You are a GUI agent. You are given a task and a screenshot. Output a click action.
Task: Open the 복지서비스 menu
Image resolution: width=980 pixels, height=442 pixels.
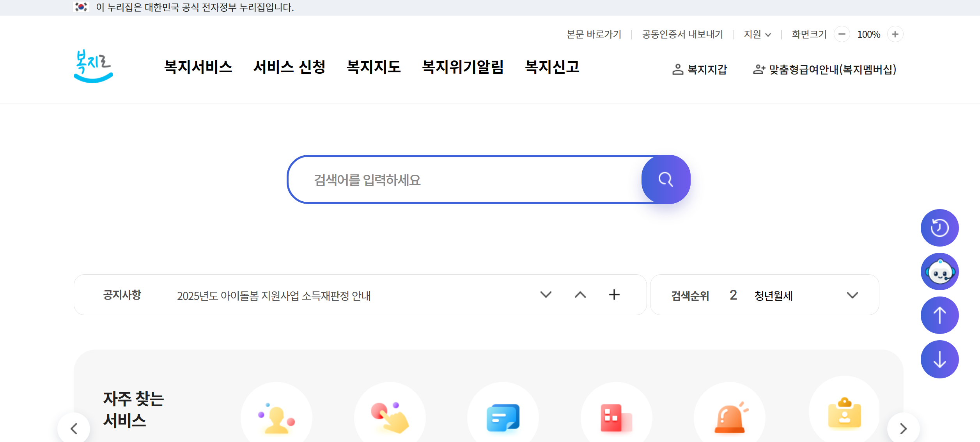point(198,67)
